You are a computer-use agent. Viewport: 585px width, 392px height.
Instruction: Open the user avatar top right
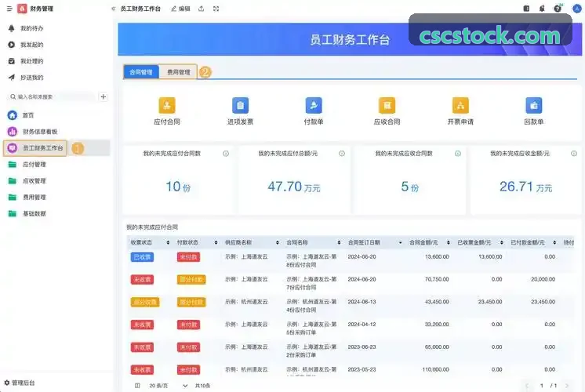click(577, 9)
